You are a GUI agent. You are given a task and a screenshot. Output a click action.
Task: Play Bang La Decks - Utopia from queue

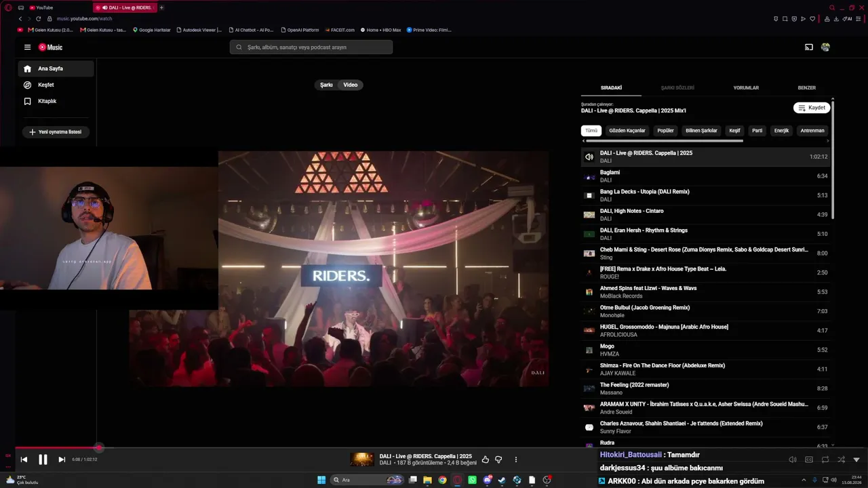[x=705, y=195]
